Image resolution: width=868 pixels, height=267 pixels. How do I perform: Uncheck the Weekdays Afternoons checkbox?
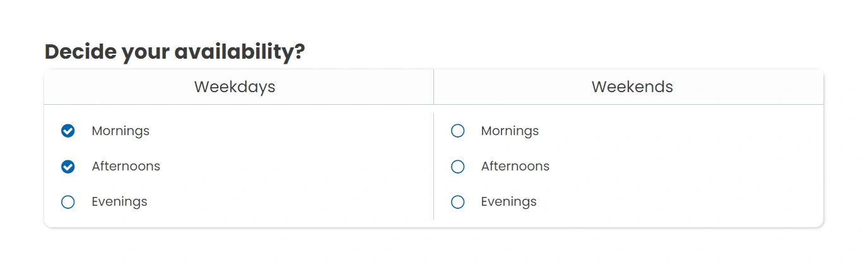(67, 167)
